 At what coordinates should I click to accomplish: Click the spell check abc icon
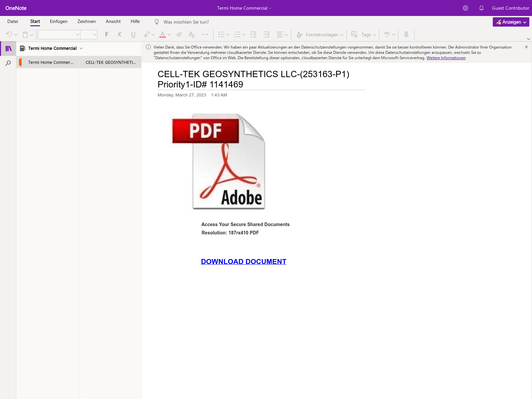(387, 34)
